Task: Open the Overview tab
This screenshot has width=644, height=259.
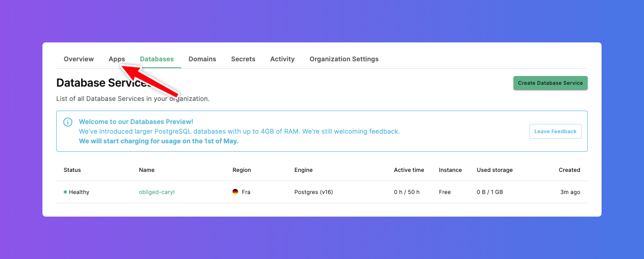Action: [x=78, y=59]
